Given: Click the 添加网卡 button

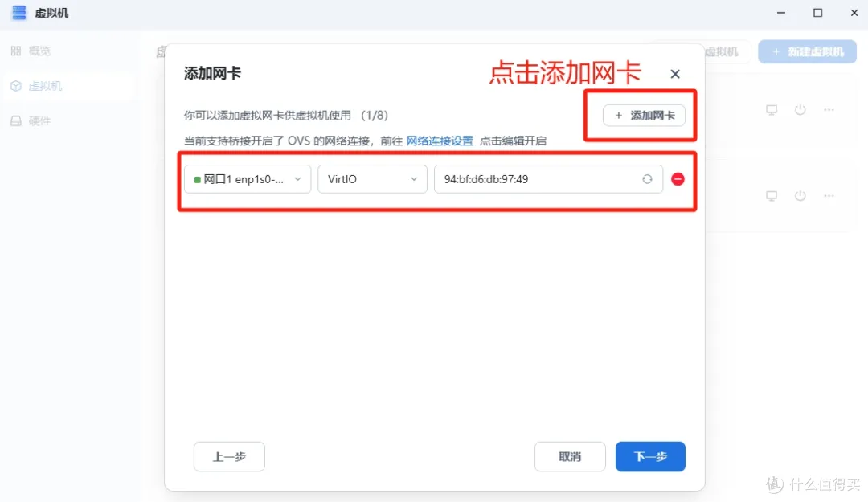Looking at the screenshot, I should pyautogui.click(x=644, y=116).
